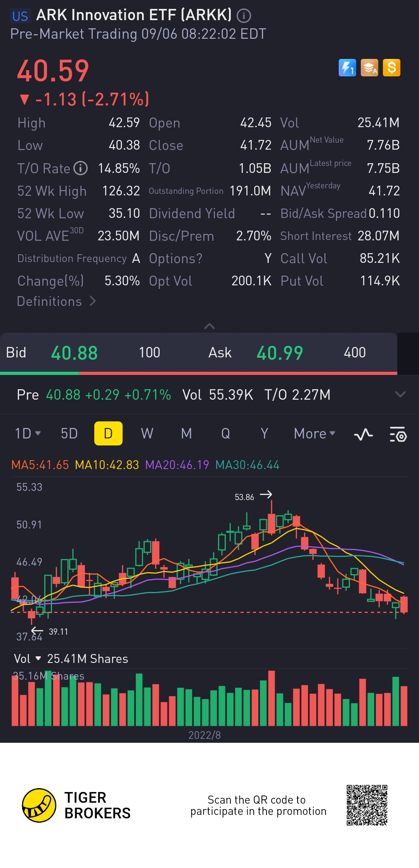Open the chart settings icon

click(398, 434)
